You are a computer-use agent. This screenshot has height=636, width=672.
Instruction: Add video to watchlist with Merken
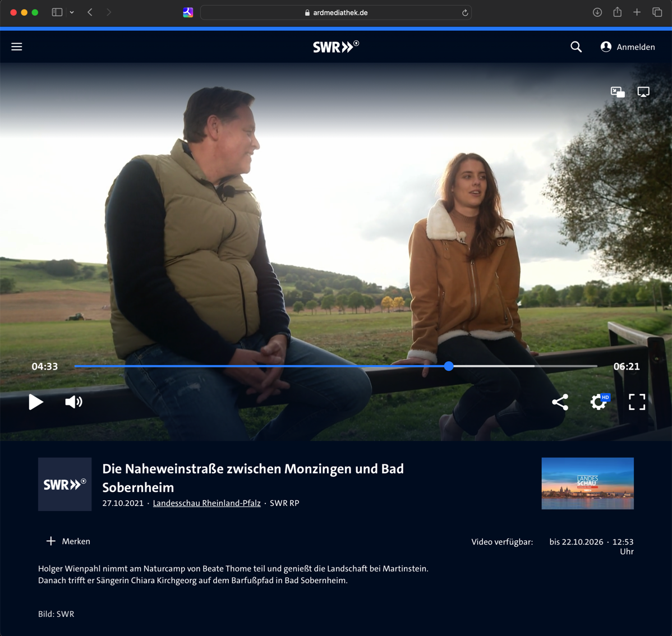(x=68, y=541)
